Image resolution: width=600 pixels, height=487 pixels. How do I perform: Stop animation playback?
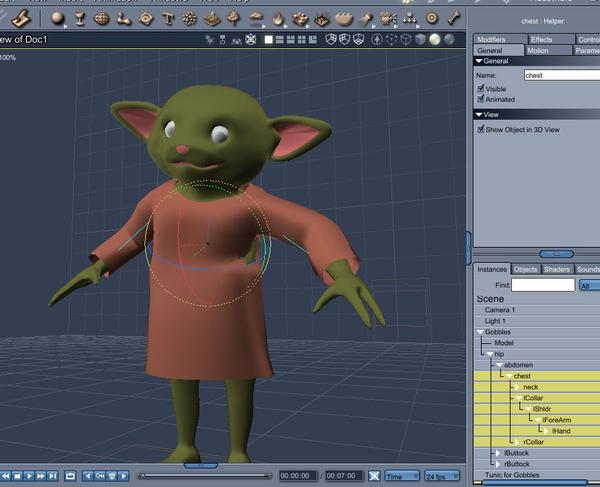(x=17, y=476)
